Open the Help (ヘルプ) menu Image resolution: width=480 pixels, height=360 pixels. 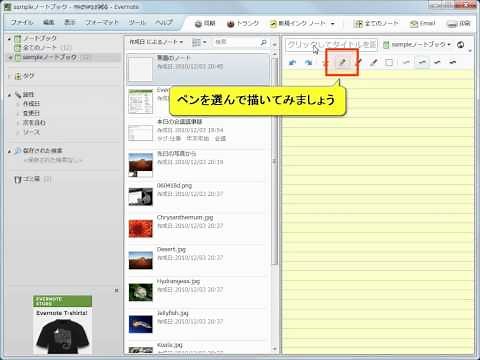(164, 22)
